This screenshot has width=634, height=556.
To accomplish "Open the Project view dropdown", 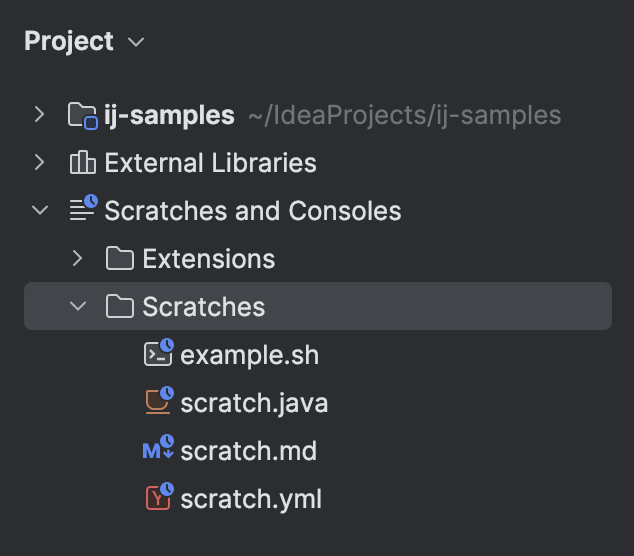I will [x=136, y=42].
